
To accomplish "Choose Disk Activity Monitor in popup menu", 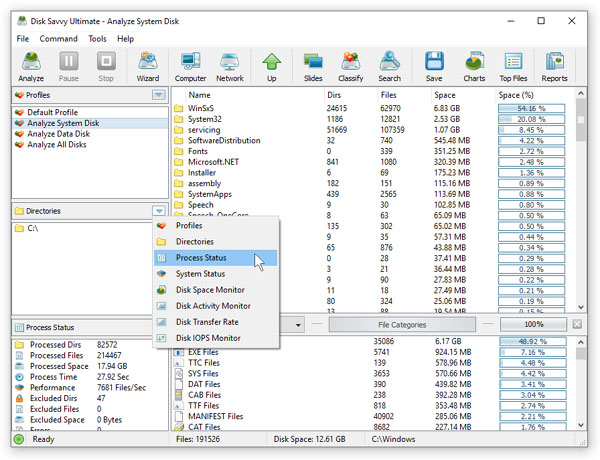I will point(216,306).
